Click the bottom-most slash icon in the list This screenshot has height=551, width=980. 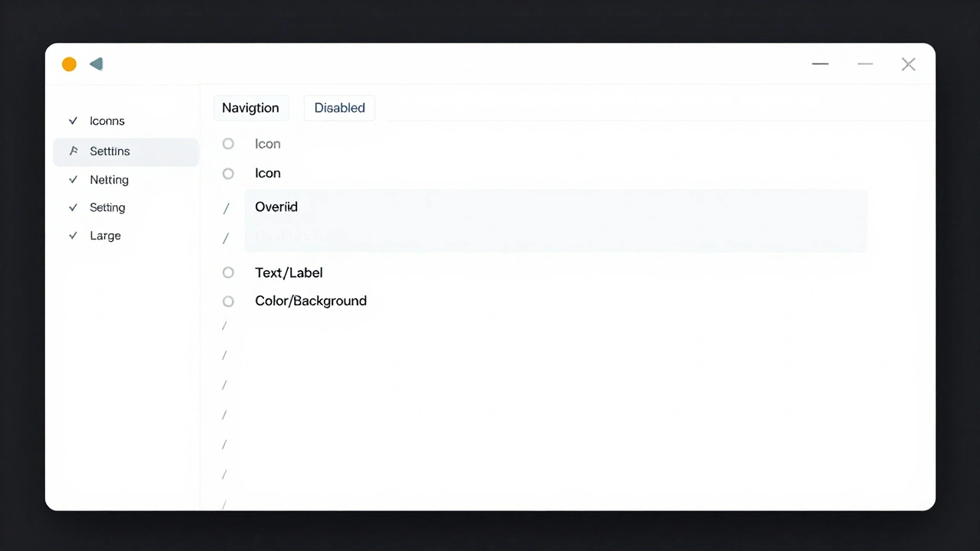pos(224,504)
